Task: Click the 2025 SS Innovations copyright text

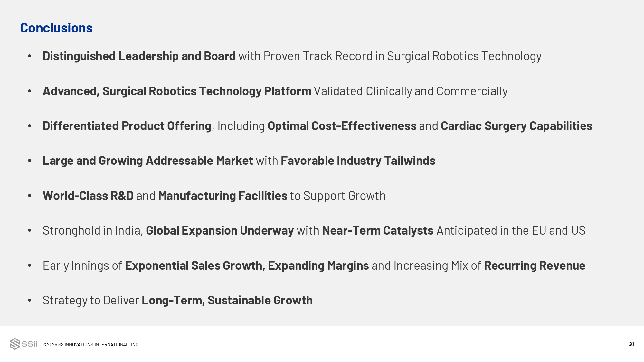Action: click(91, 345)
